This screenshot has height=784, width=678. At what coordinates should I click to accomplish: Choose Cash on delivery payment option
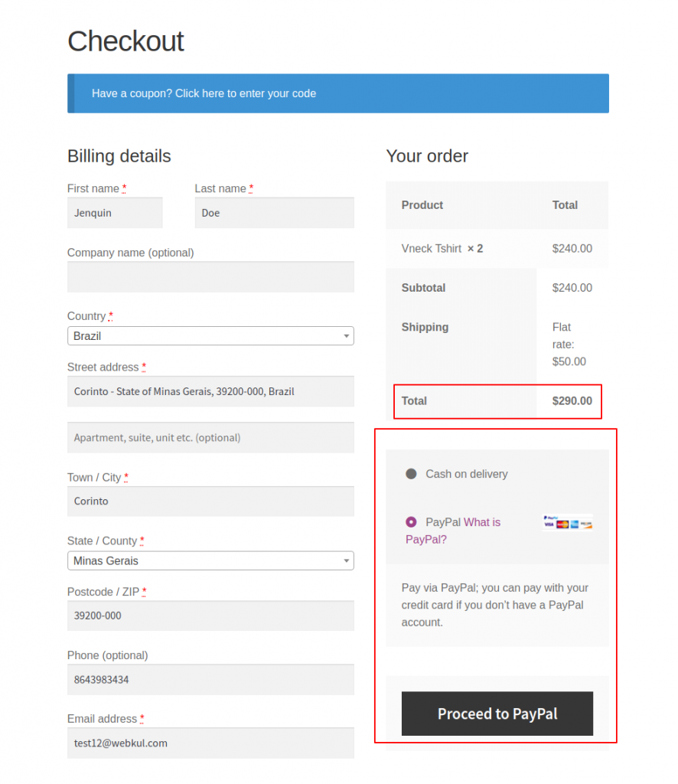(410, 473)
